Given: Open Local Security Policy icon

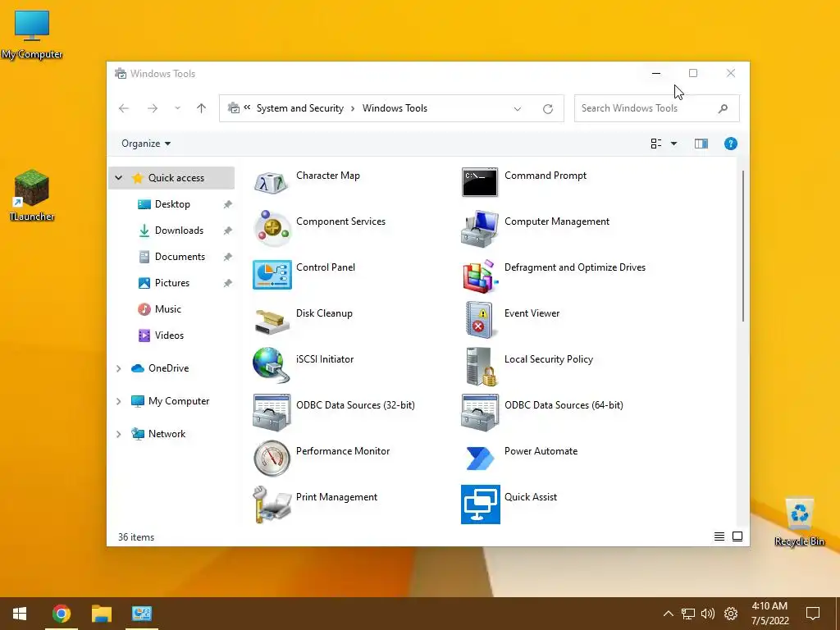Looking at the screenshot, I should point(481,367).
